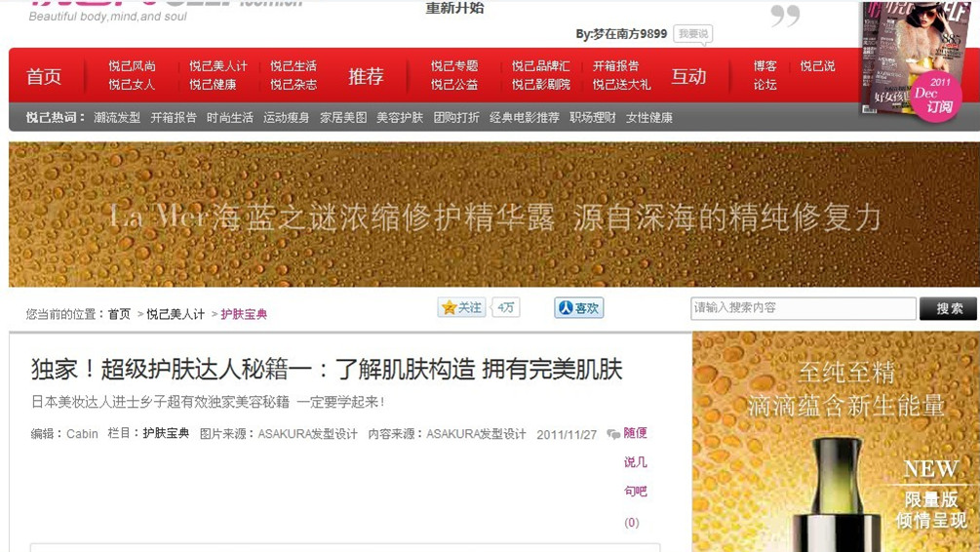Click the 潮流发型 hot keyword
Viewport: 980px width, 552px height.
(117, 118)
